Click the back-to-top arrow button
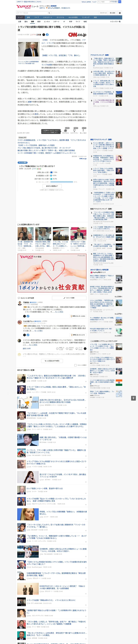The width and height of the screenshot is (138, 644). point(133,398)
